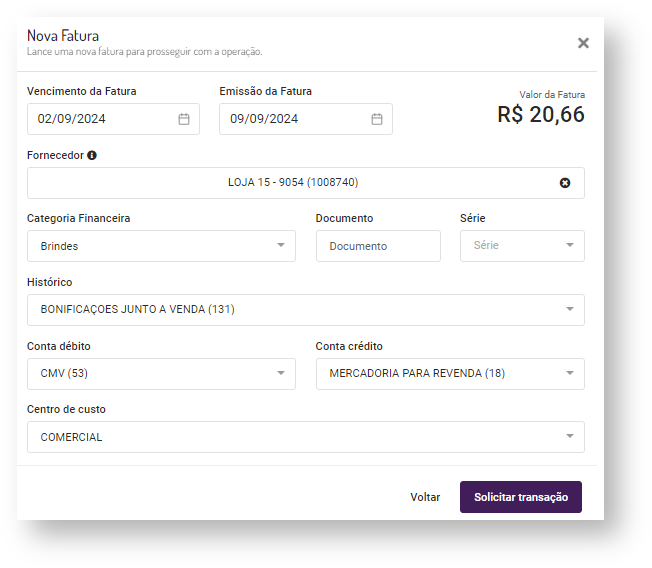Expand the Histórico dropdown list

coord(570,309)
